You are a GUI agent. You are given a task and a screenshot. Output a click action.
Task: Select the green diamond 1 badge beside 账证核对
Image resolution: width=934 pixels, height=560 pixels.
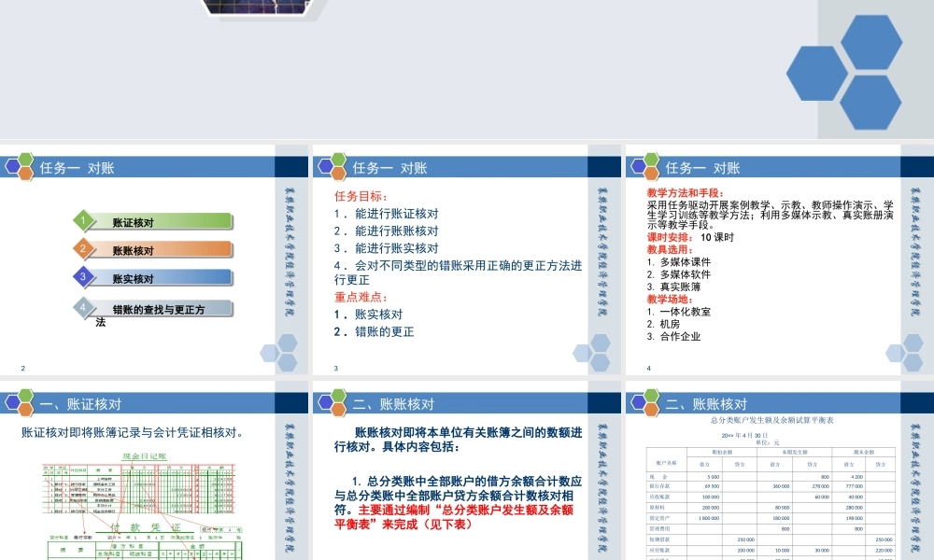[x=84, y=221]
